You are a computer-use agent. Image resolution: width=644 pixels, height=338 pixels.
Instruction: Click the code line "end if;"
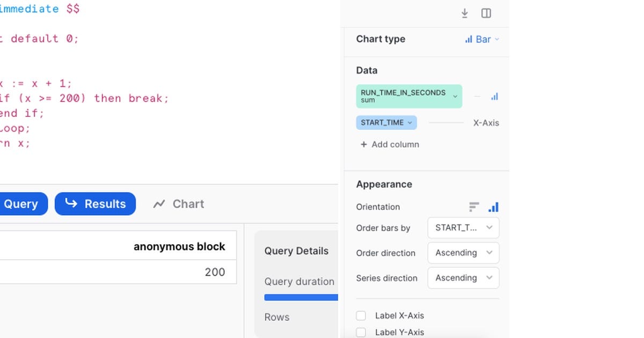pos(22,113)
